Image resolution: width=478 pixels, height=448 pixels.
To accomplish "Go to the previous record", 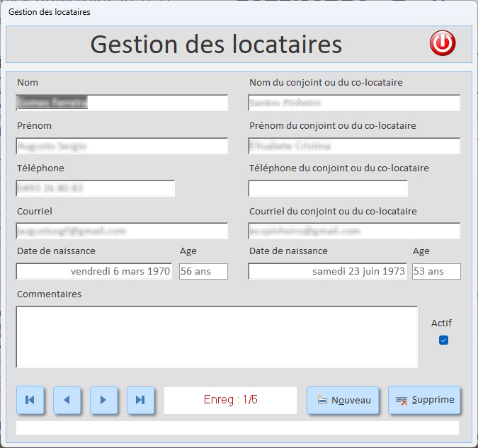I will click(x=67, y=400).
